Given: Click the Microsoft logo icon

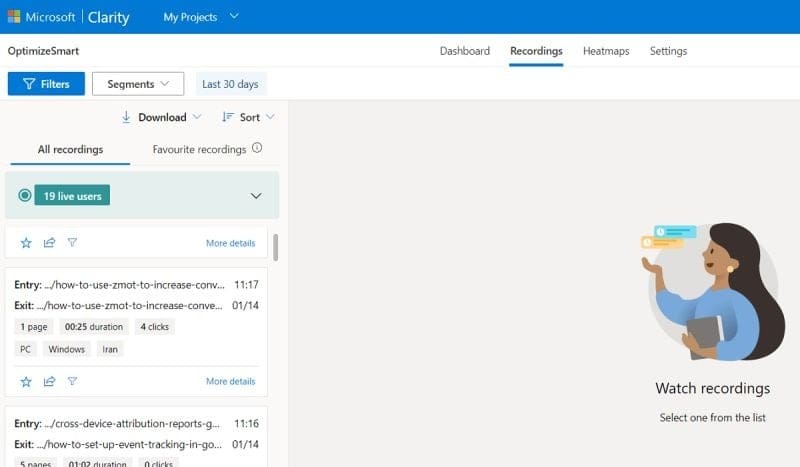Looking at the screenshot, I should pyautogui.click(x=14, y=17).
